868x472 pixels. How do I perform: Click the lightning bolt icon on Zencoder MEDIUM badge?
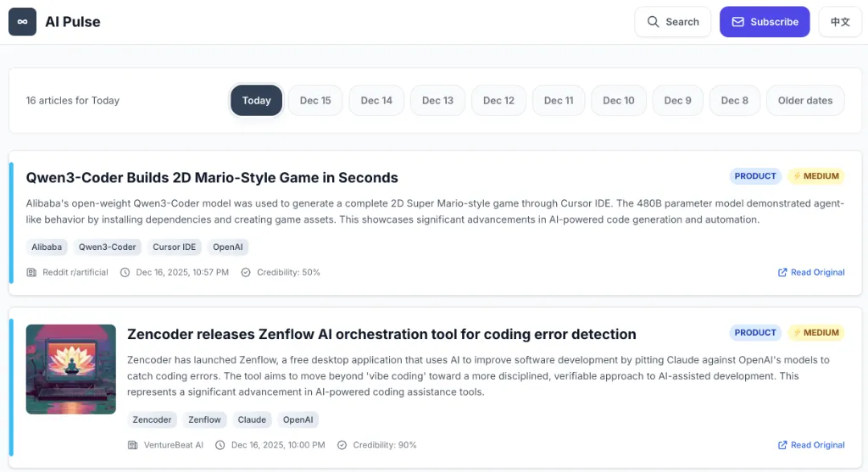point(797,332)
